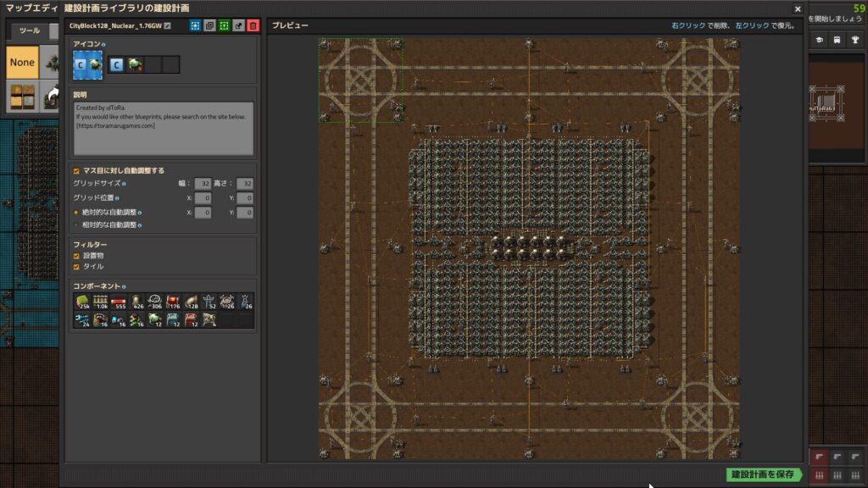868x488 pixels.
Task: Click the absolute snapping Y offset field
Action: click(x=245, y=212)
